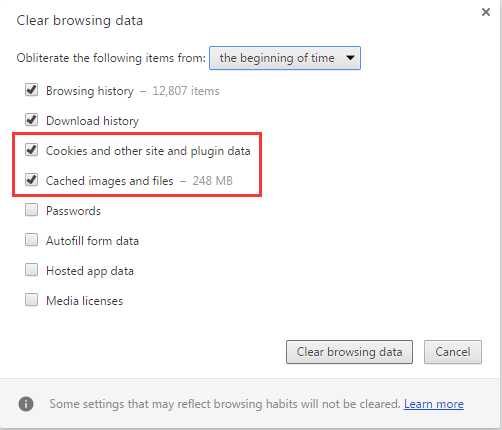
Task: Check the Hosted app data box
Action: 32,270
